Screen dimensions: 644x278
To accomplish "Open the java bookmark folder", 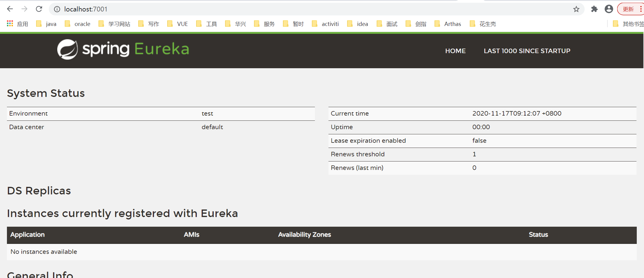I will [x=46, y=24].
